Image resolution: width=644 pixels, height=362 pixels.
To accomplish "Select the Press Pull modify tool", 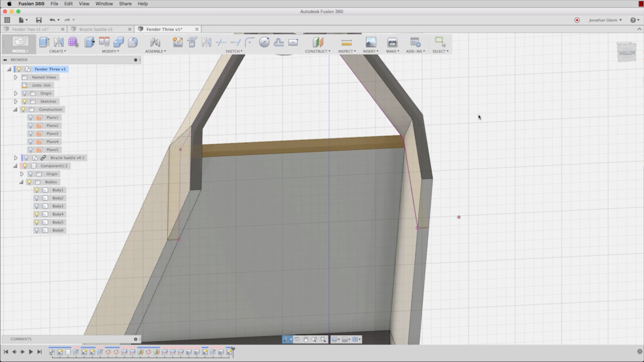I will pos(89,42).
